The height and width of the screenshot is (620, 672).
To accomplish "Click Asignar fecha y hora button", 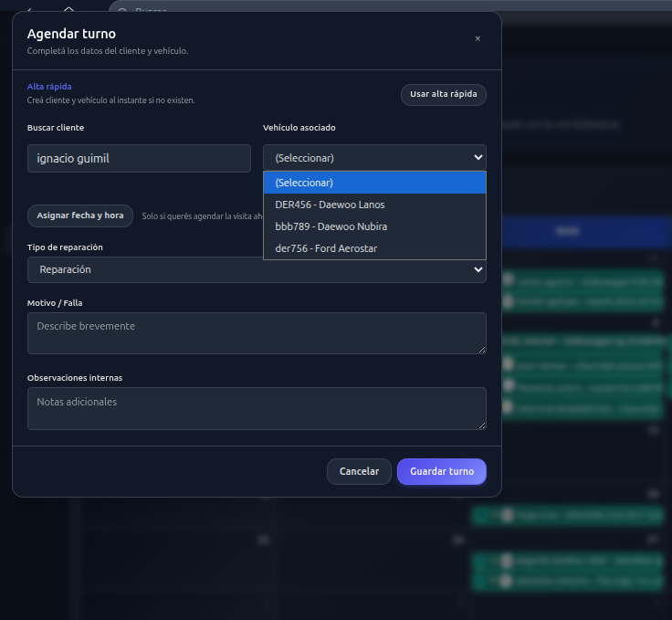I will click(x=80, y=215).
